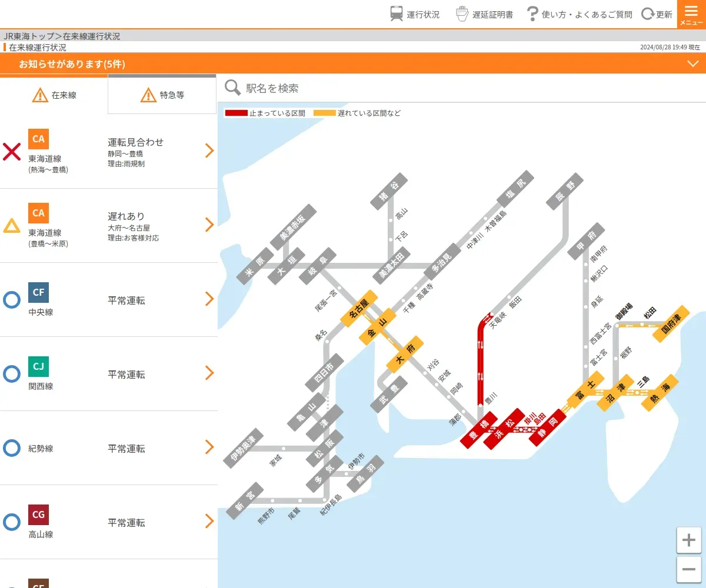Click the 更新 refresh icon
Image resolution: width=706 pixels, height=588 pixels.
647,14
